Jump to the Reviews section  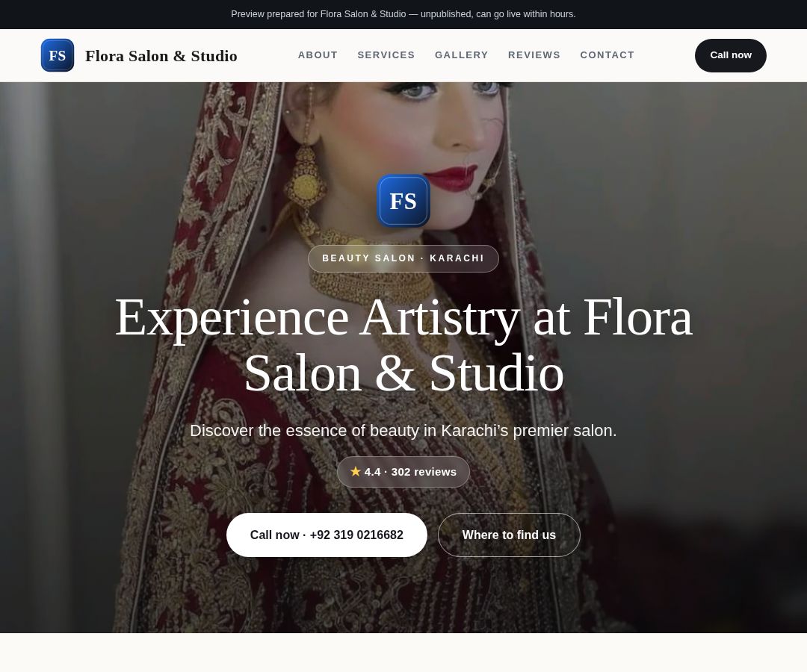[534, 55]
